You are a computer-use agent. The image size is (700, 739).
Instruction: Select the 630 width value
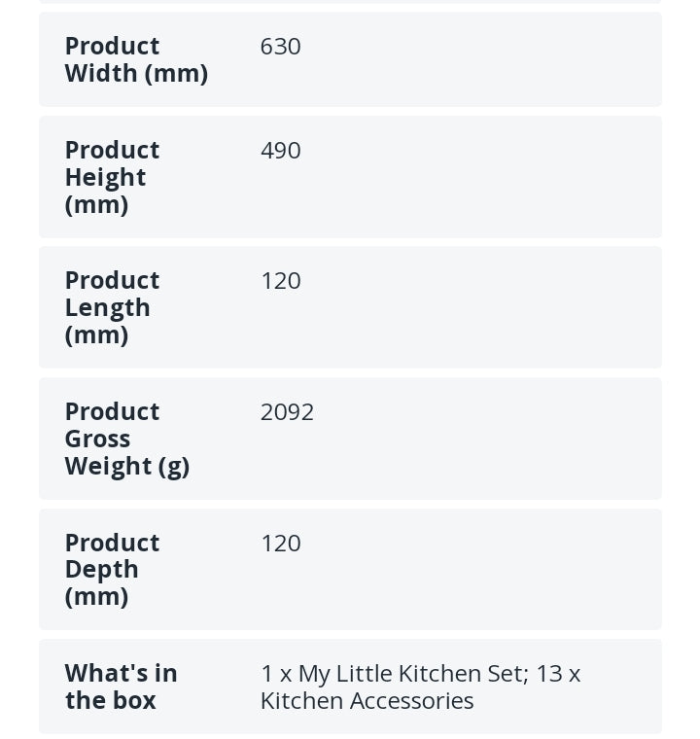click(x=280, y=47)
